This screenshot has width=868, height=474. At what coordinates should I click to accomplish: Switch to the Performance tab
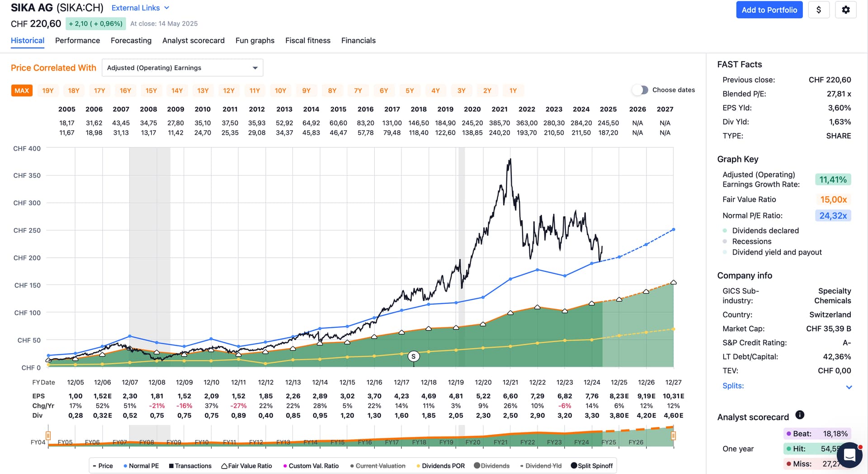[x=77, y=40]
